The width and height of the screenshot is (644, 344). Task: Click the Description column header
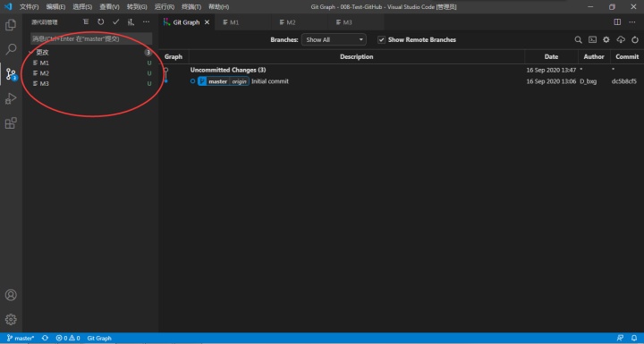click(357, 56)
